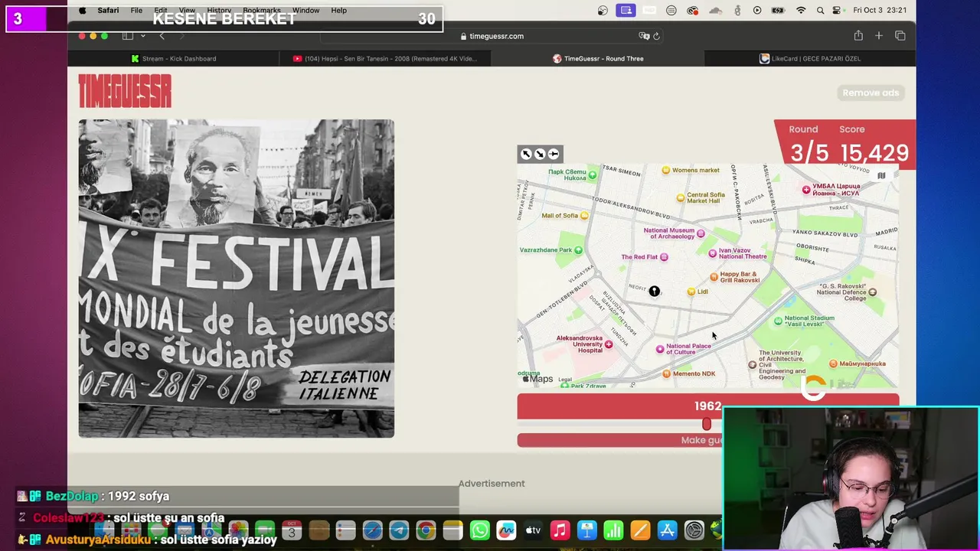The image size is (980, 551).
Task: Open the File menu
Action: point(136,10)
